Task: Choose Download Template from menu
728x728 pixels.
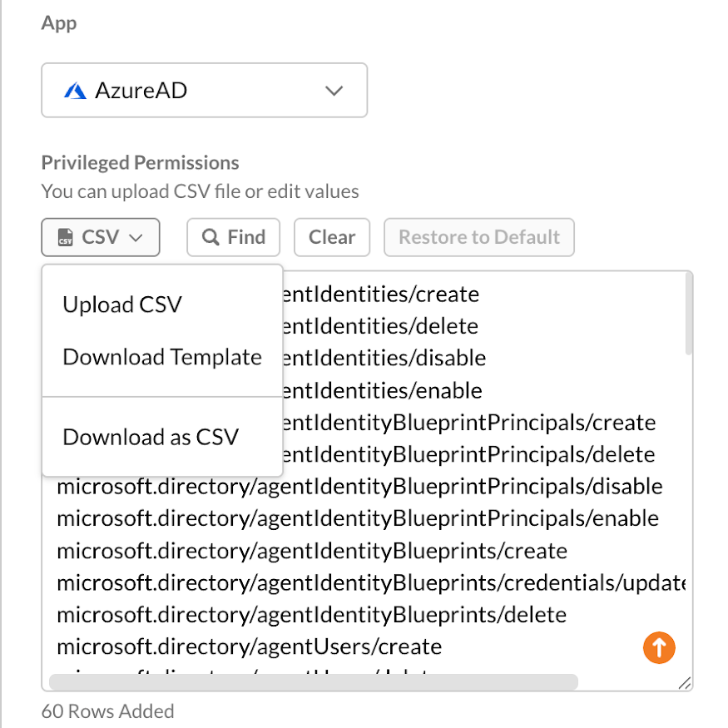Action: point(162,357)
